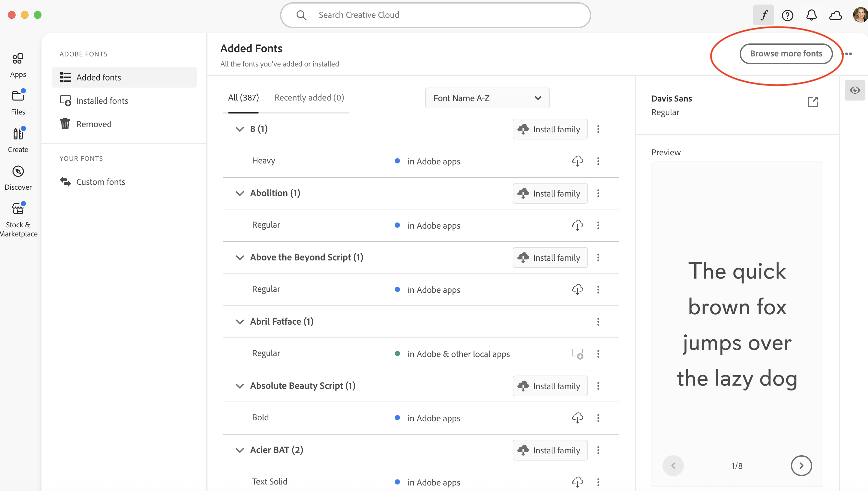Open the Font Name A-Z sort dropdown
The image size is (868, 491).
tap(487, 98)
